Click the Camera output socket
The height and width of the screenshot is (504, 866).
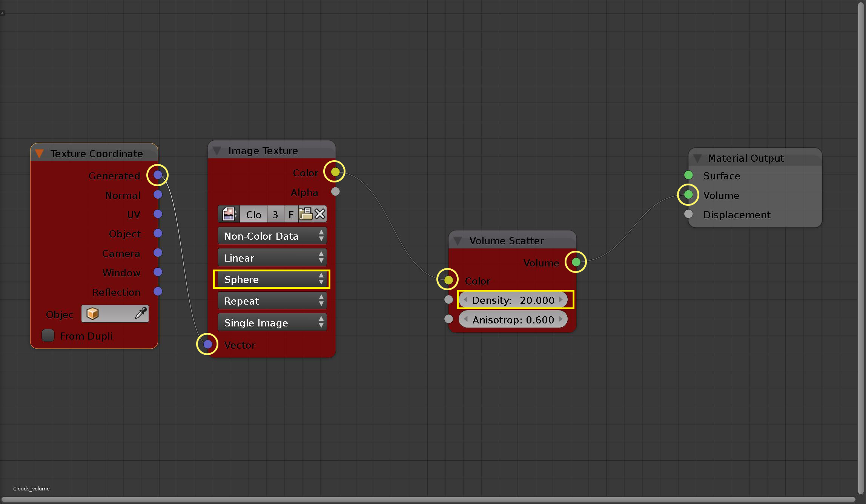158,253
